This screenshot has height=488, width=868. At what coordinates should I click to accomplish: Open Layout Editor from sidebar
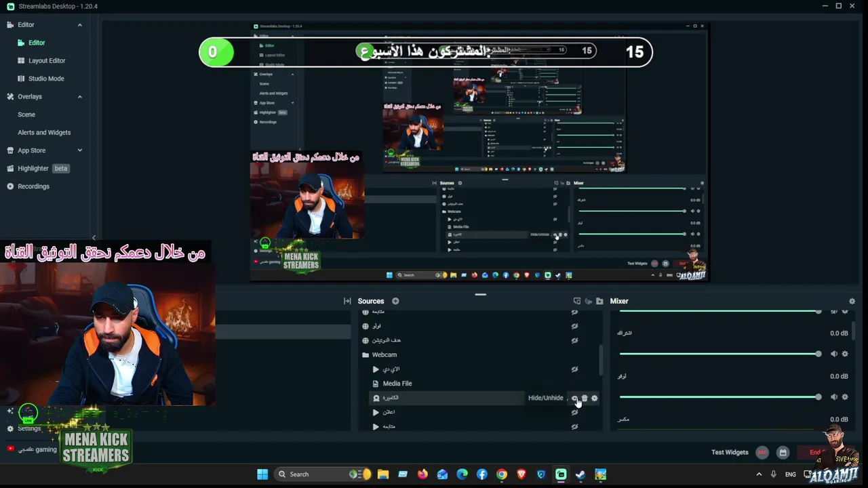47,60
